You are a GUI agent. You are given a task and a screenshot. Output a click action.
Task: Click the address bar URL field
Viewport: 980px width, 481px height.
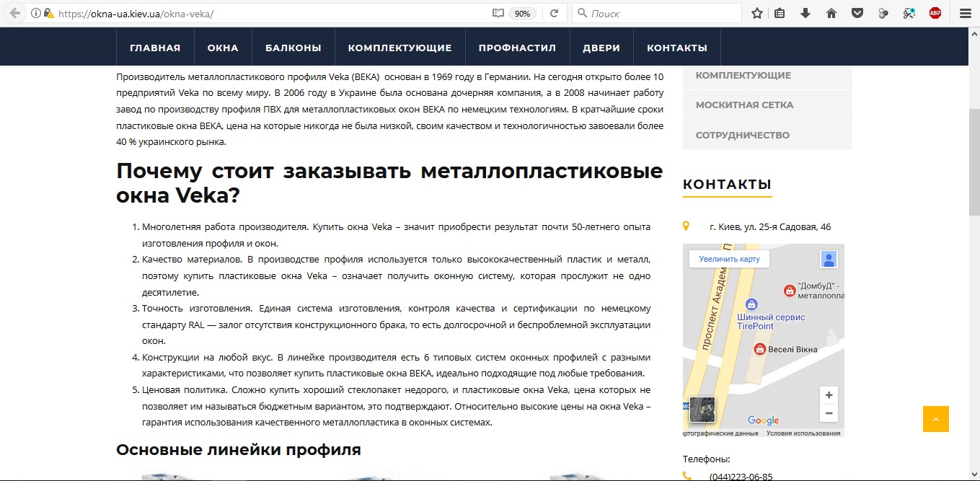[270, 13]
